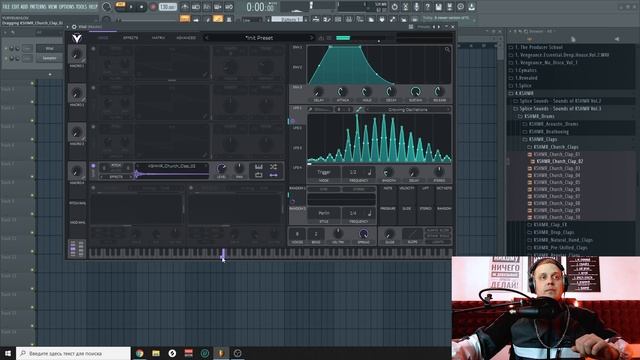Click the envelope ATTACK knob

point(342,92)
